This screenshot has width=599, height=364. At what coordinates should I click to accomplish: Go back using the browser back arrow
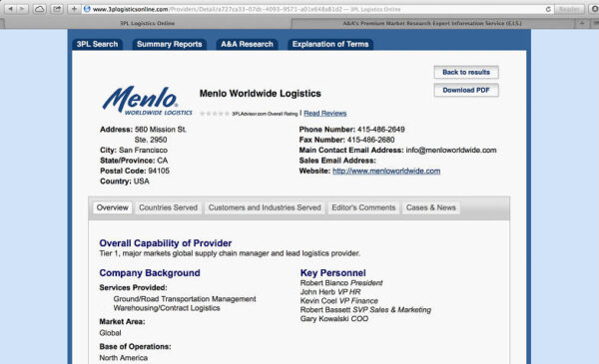pyautogui.click(x=10, y=9)
